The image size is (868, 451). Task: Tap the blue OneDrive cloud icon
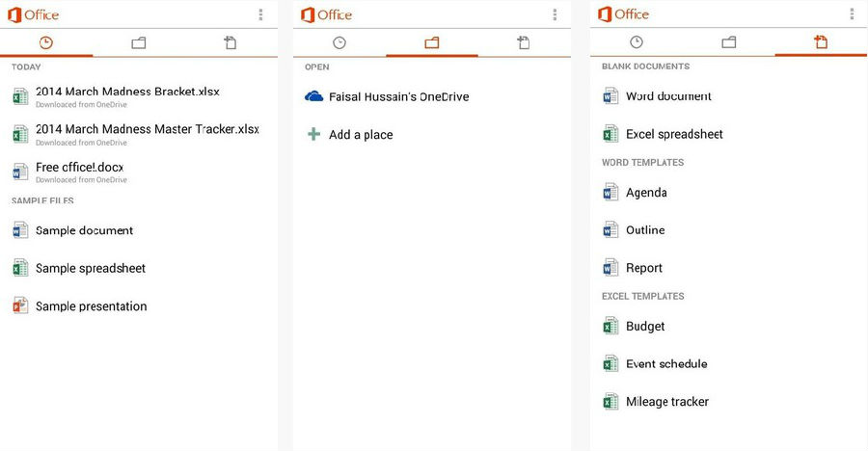(313, 96)
